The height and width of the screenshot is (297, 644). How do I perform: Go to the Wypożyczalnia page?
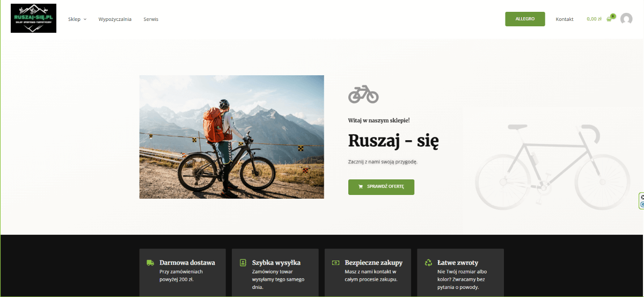pyautogui.click(x=115, y=19)
